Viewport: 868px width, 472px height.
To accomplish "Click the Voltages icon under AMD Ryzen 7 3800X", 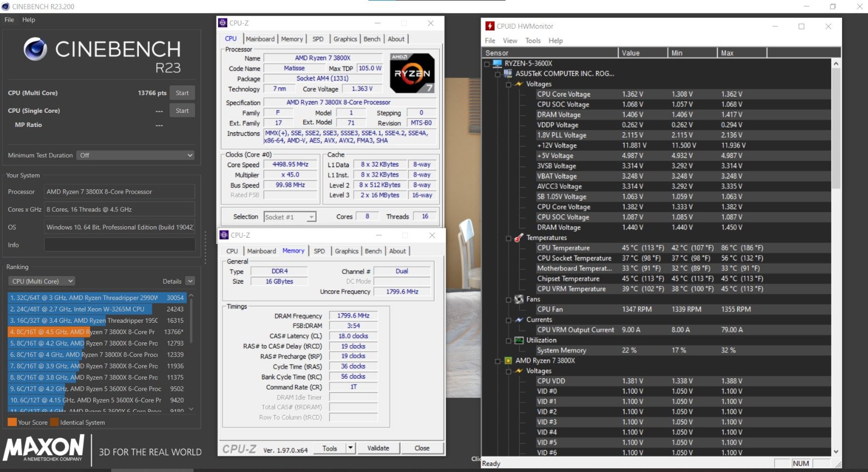I will coord(519,371).
